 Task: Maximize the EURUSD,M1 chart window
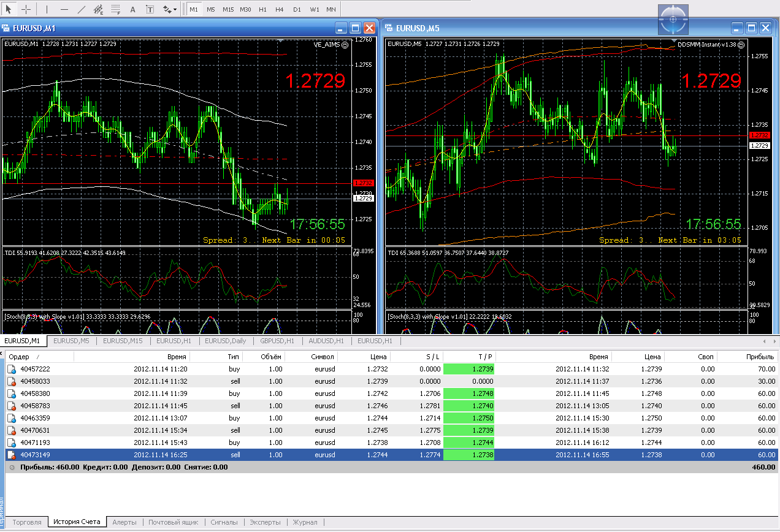(356, 28)
